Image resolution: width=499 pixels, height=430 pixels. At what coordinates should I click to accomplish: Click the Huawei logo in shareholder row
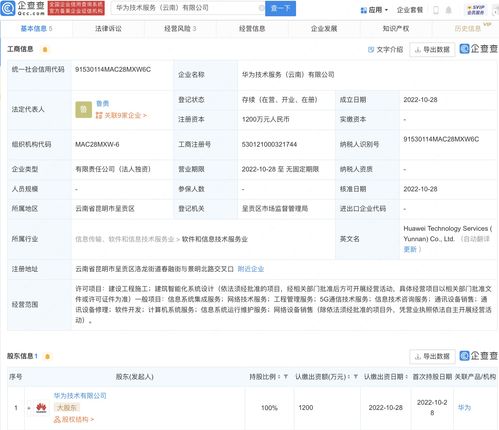(x=41, y=408)
